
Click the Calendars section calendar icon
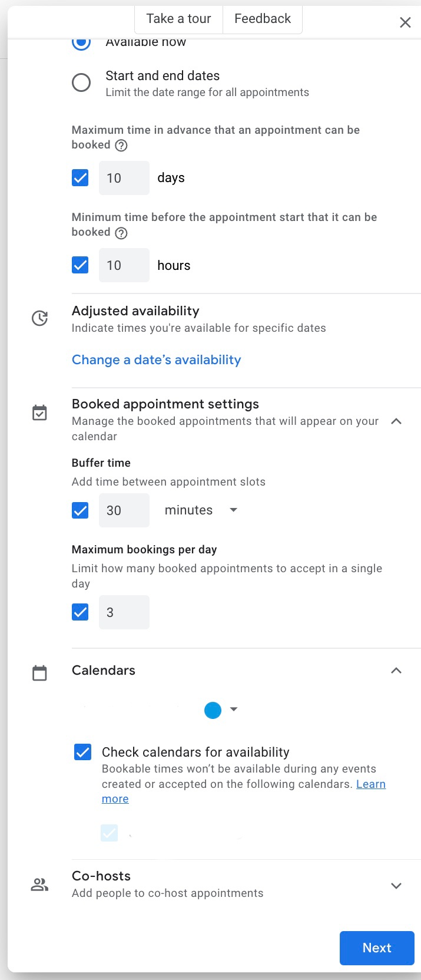click(39, 673)
